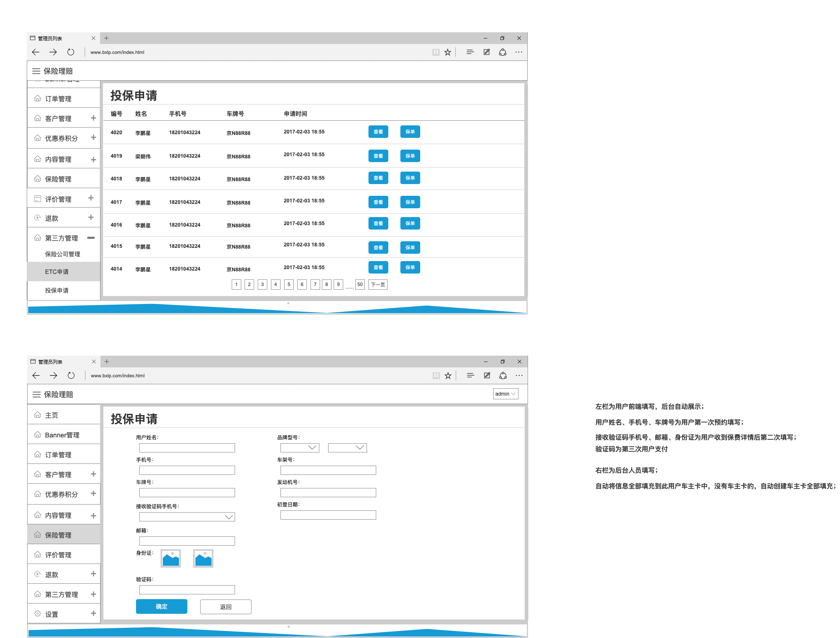Viewport: 840px width, 638px height.
Task: Click 查看 for order 4016
Action: (x=378, y=223)
